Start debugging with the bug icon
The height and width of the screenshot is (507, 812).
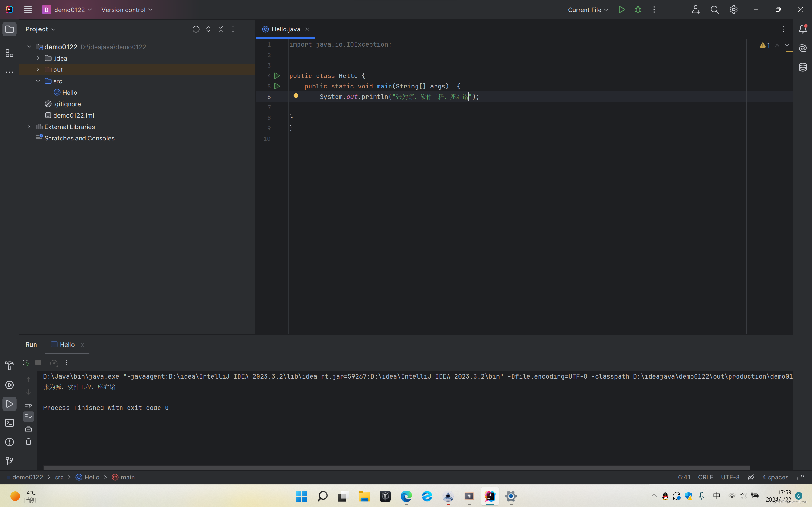(638, 10)
